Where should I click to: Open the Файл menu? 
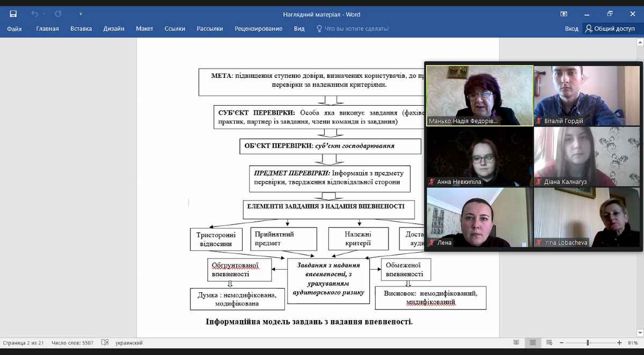pos(14,29)
